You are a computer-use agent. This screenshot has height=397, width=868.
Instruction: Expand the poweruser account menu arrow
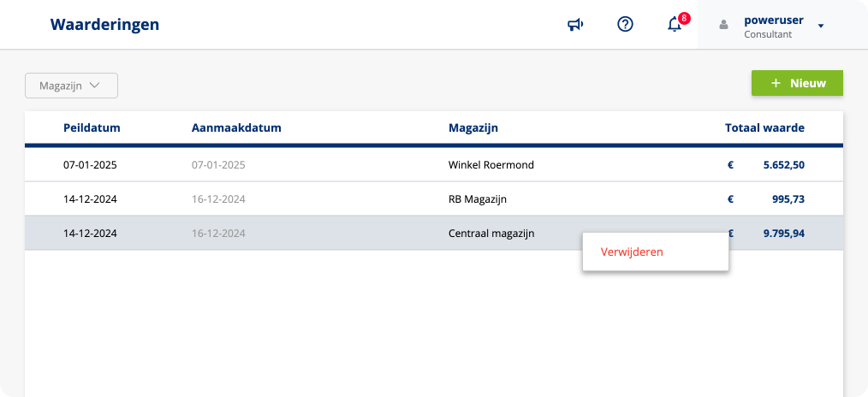point(821,26)
